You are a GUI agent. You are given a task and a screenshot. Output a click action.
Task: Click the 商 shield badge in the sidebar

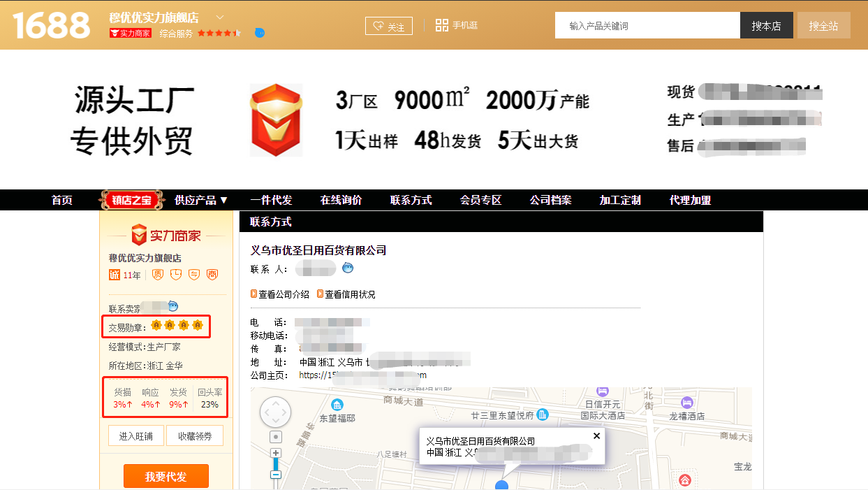tap(212, 275)
